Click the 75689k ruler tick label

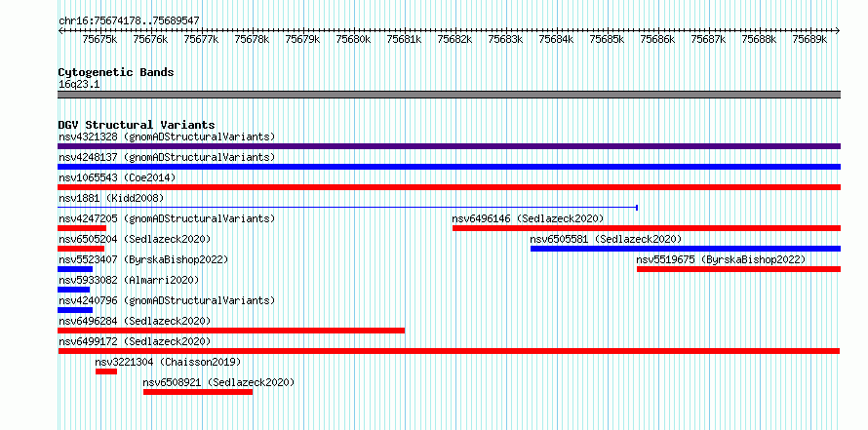click(809, 39)
